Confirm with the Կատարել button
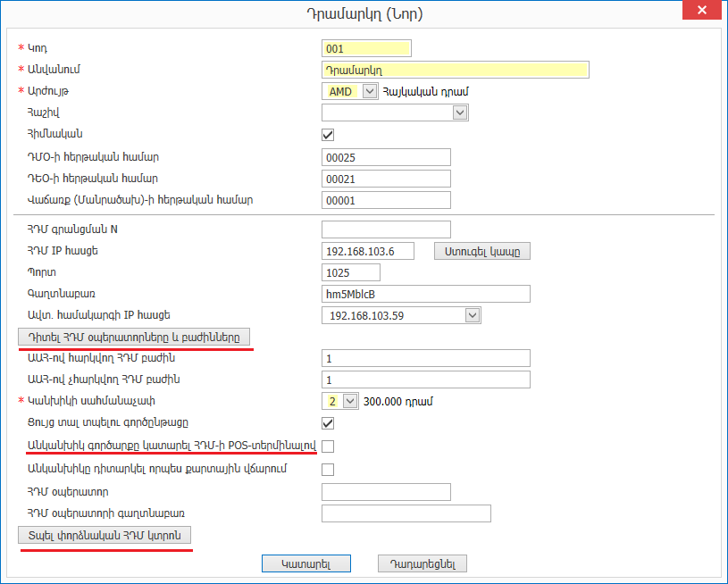Image resolution: width=728 pixels, height=584 pixels. (305, 564)
